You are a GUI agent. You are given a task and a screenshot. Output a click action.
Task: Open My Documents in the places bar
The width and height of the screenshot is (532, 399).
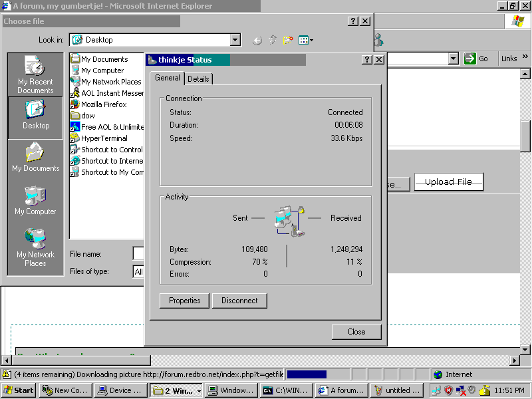35,158
